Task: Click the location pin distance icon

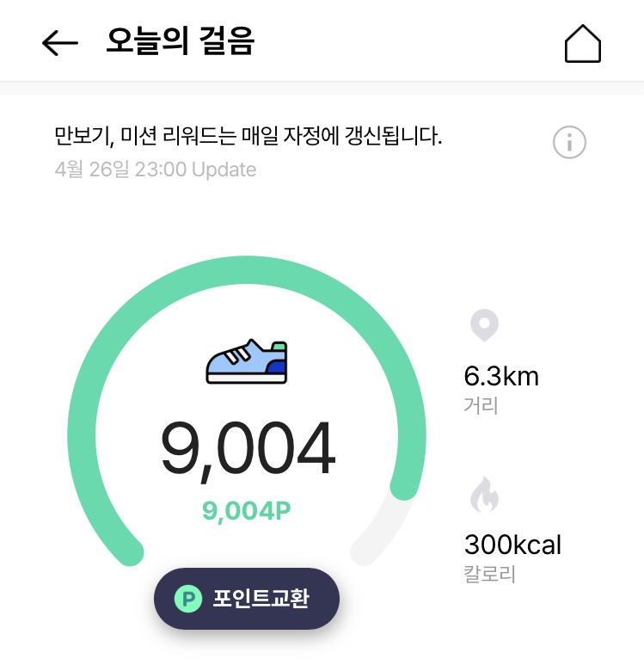Action: click(x=484, y=327)
